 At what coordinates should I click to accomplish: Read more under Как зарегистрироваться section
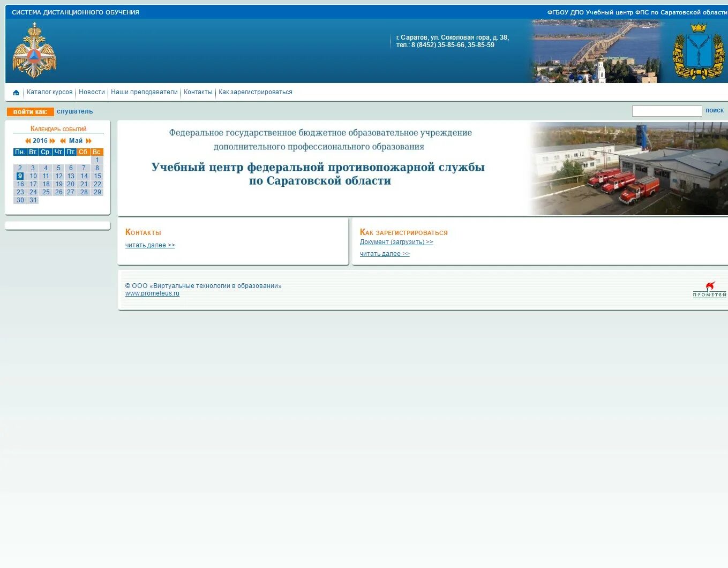385,254
